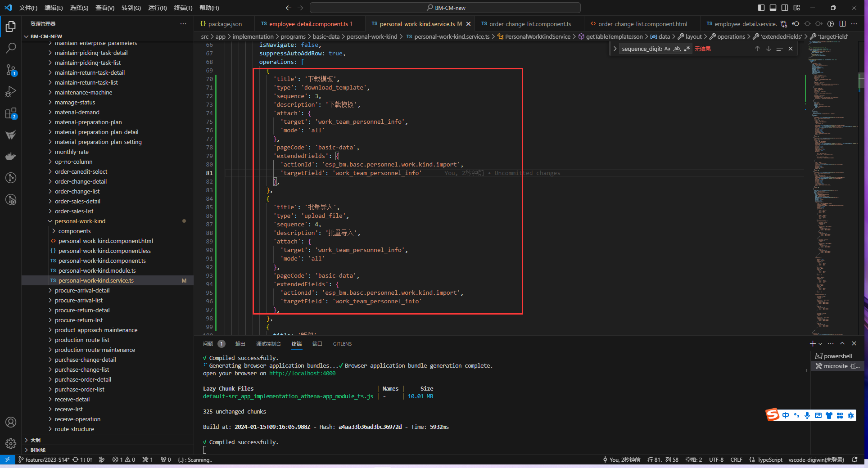
Task: Open Explorer panel more actions ellipsis
Action: pyautogui.click(x=183, y=24)
